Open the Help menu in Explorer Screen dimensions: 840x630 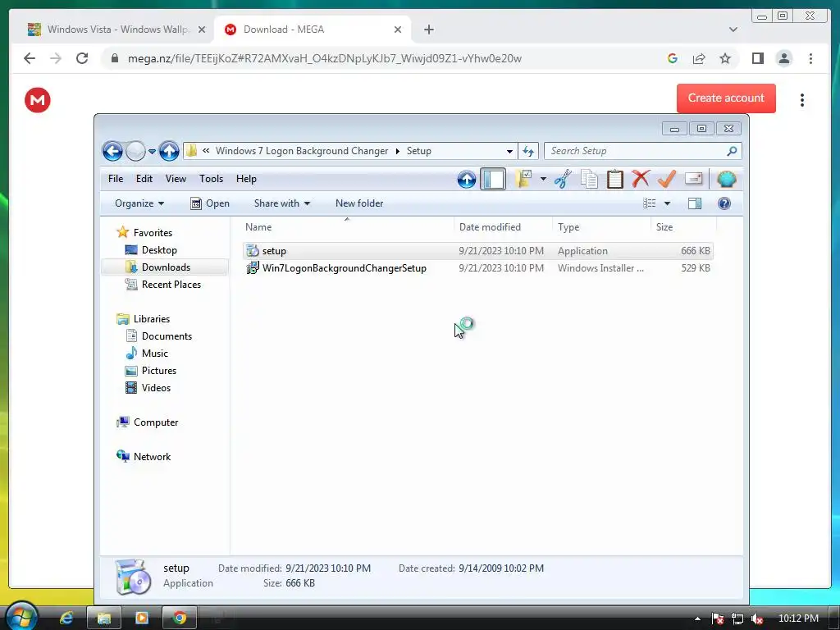246,179
